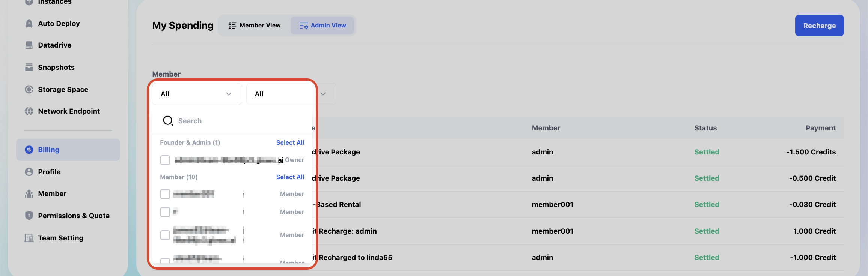Click Select All for Founder & Admin
Viewport: 868px width, 276px height.
290,142
